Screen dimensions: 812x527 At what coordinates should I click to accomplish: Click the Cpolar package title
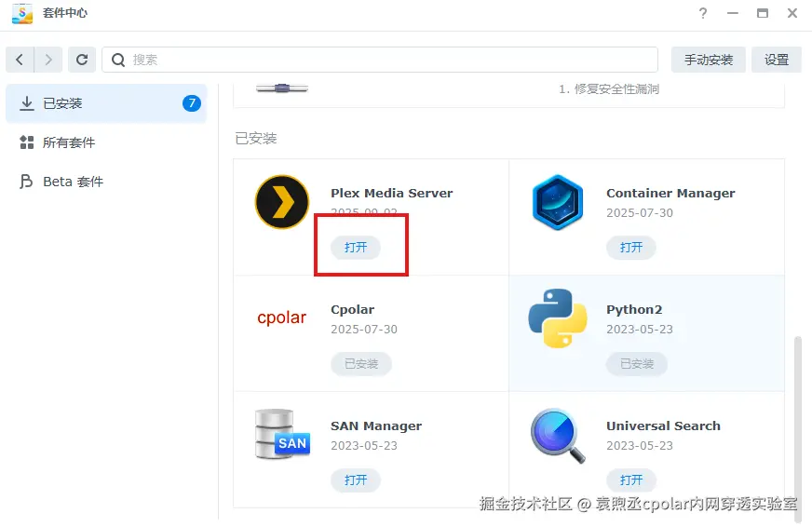(352, 309)
